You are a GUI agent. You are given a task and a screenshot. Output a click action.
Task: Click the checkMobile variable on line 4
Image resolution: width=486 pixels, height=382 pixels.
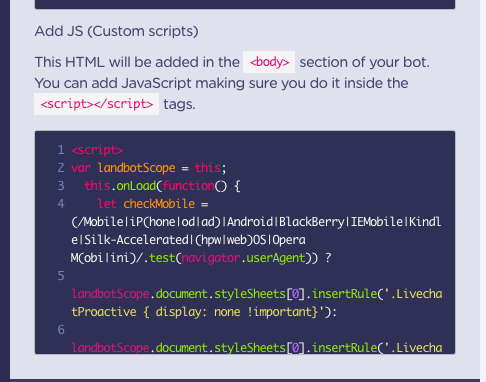[159, 204]
